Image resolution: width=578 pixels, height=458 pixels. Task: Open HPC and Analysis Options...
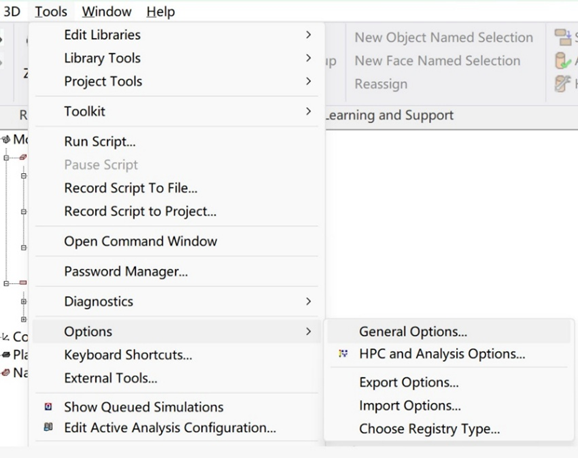449,354
